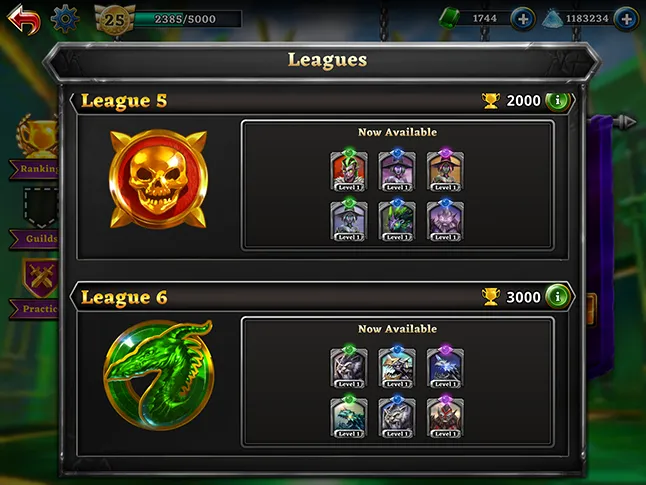
Task: Select purple-gem ice creature card League 6
Action: 445,367
